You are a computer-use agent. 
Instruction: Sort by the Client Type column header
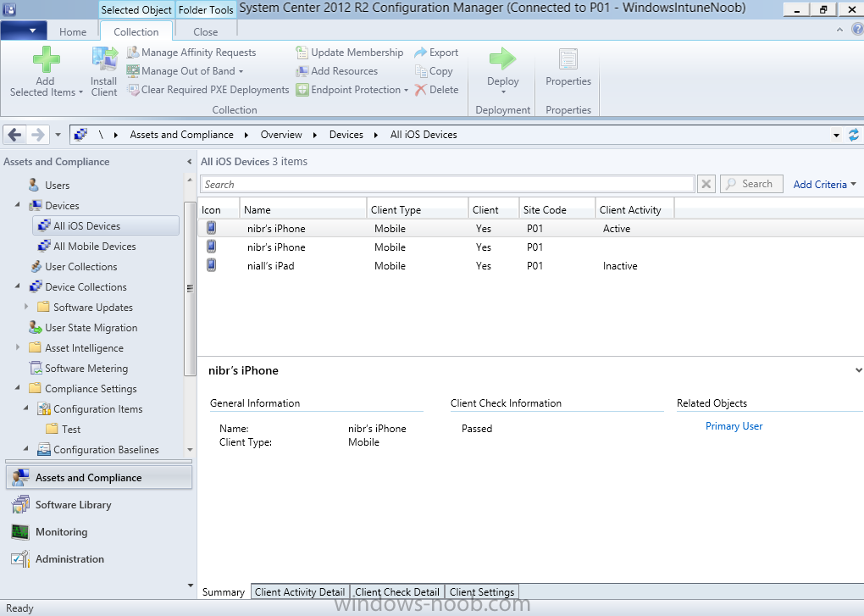pyautogui.click(x=417, y=210)
